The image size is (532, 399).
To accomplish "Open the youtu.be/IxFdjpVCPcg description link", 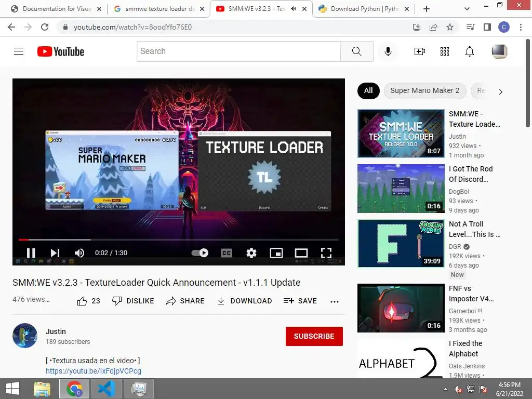I will [x=94, y=371].
